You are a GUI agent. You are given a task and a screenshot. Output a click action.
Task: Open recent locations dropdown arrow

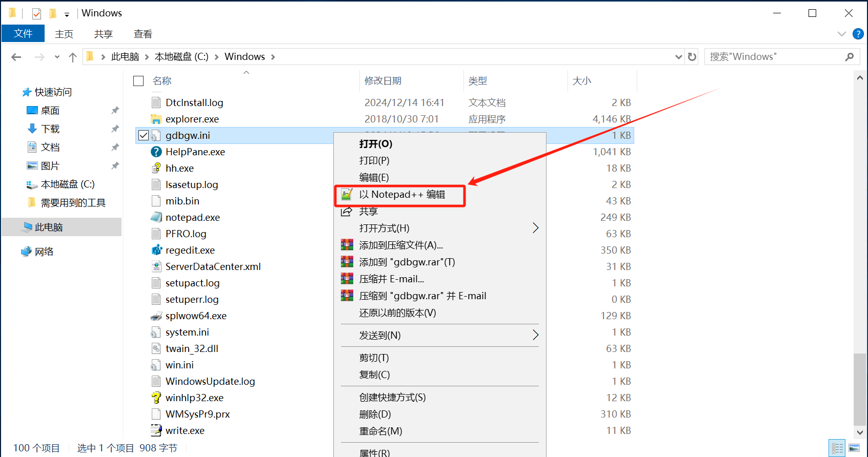57,57
